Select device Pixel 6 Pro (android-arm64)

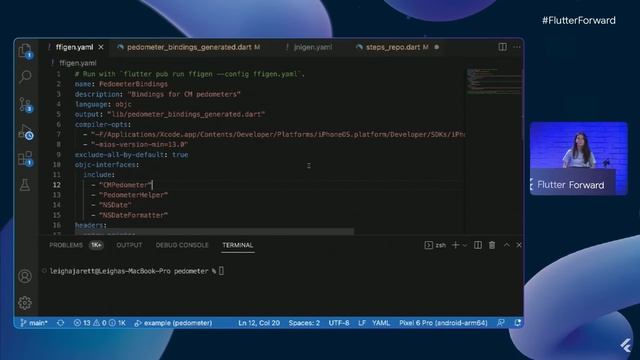tap(443, 323)
